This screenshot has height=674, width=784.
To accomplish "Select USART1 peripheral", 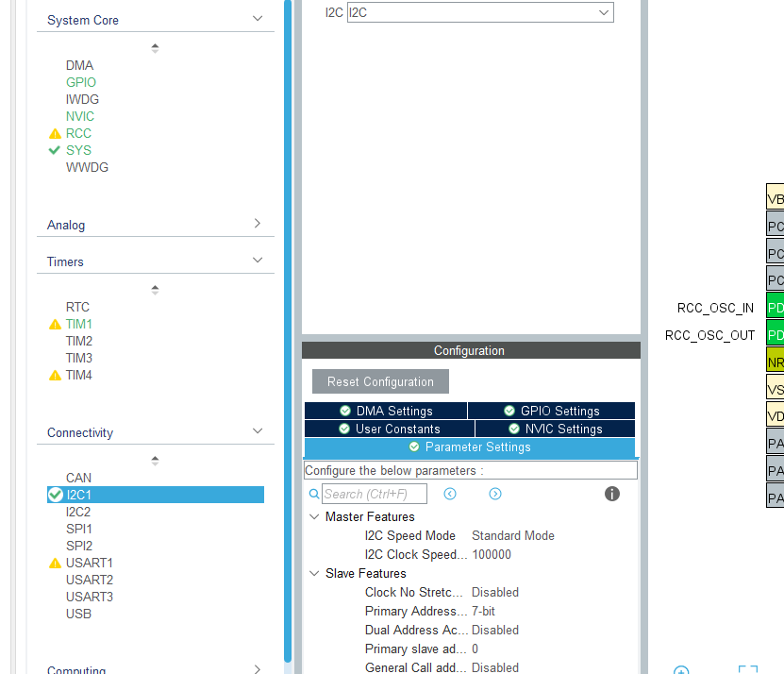I will pyautogui.click(x=90, y=564).
